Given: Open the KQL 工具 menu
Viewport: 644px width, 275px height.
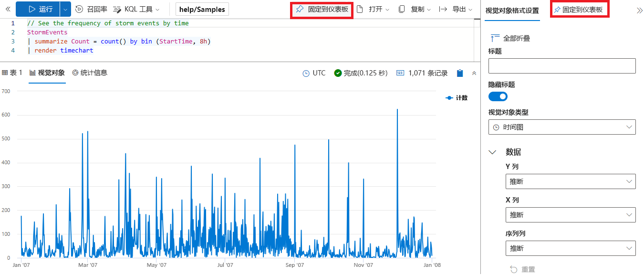Looking at the screenshot, I should 136,9.
